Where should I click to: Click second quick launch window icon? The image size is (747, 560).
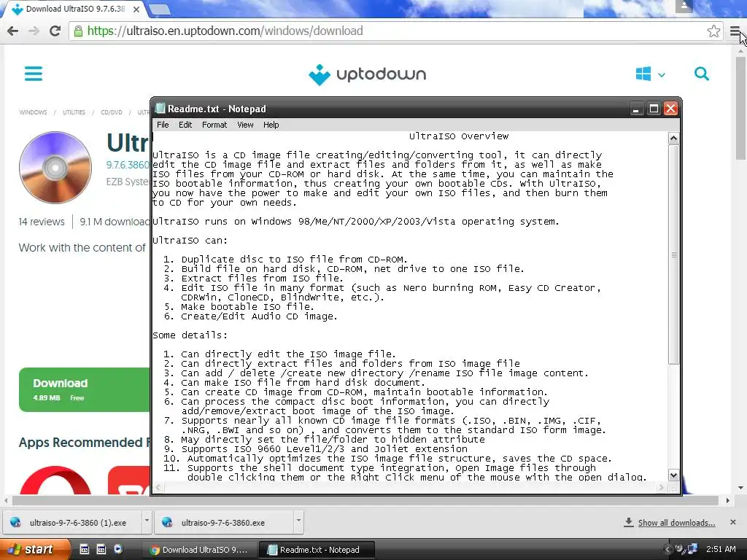[x=101, y=549]
